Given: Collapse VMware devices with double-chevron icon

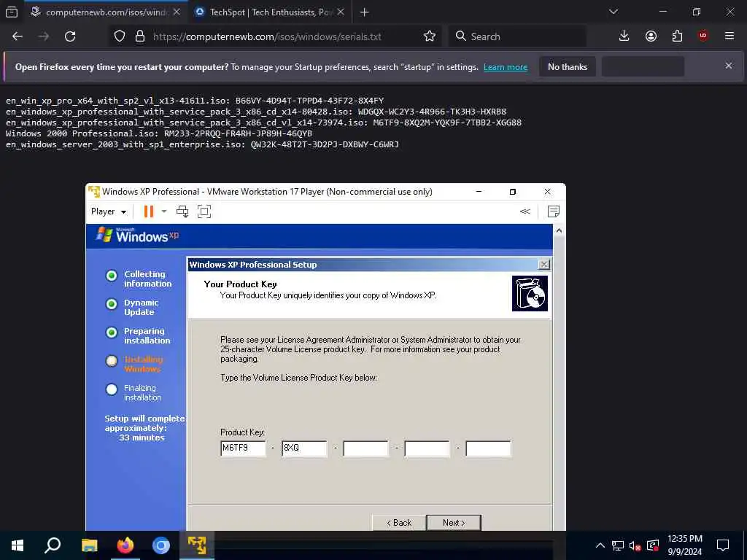Looking at the screenshot, I should [x=525, y=211].
